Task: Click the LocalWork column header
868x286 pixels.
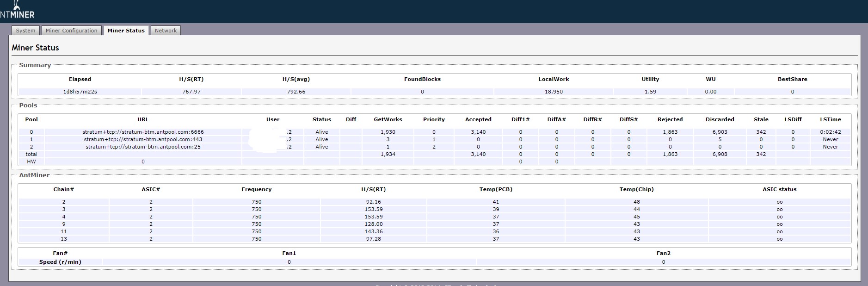Action: pos(554,79)
